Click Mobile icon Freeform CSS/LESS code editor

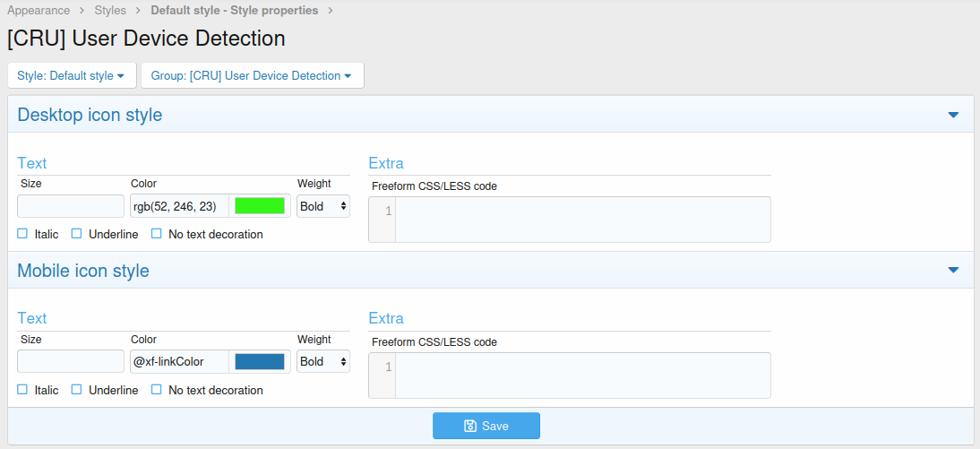coord(582,375)
